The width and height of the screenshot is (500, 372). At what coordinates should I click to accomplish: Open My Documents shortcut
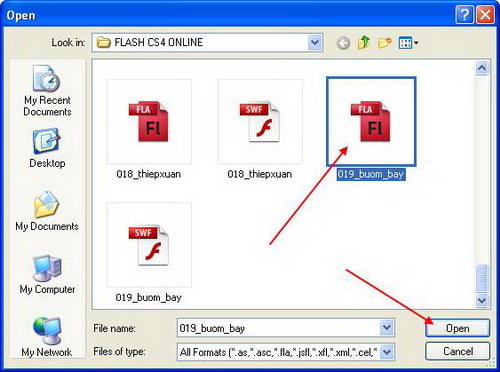(47, 211)
